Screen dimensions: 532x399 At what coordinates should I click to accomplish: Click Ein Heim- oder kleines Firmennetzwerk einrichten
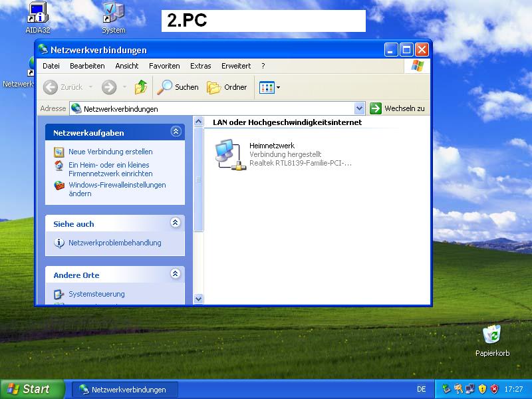click(x=110, y=170)
